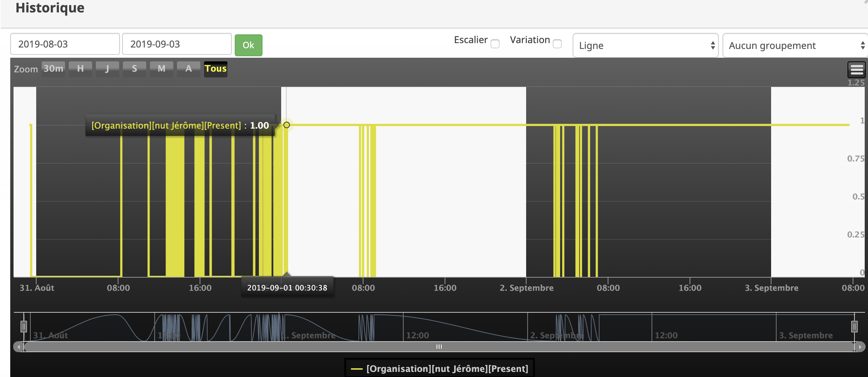Viewport: 868px width, 377px height.
Task: Click the green Ok button
Action: coord(249,45)
